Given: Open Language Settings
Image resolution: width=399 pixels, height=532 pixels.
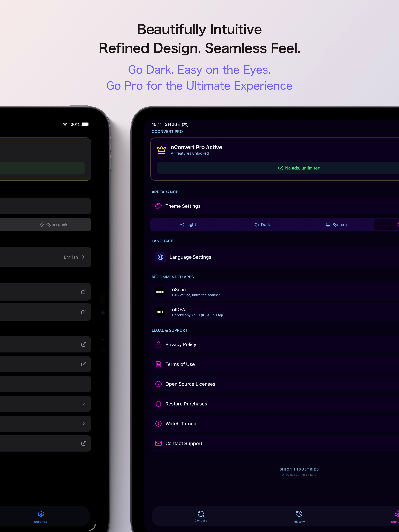Looking at the screenshot, I should [275, 257].
